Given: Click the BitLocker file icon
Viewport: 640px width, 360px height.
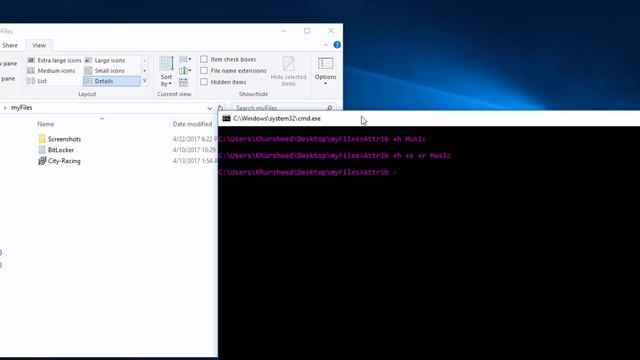Looking at the screenshot, I should pos(42,150).
